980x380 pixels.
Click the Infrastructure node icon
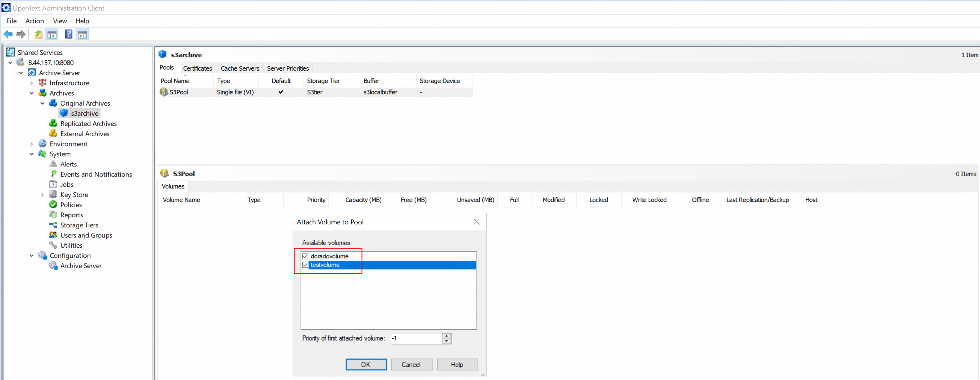pyautogui.click(x=42, y=83)
